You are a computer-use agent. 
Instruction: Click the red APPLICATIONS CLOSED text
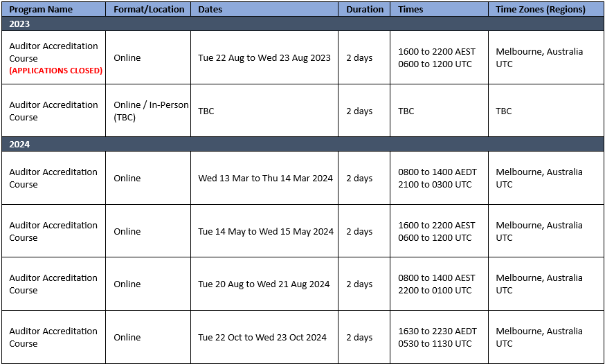(56, 71)
